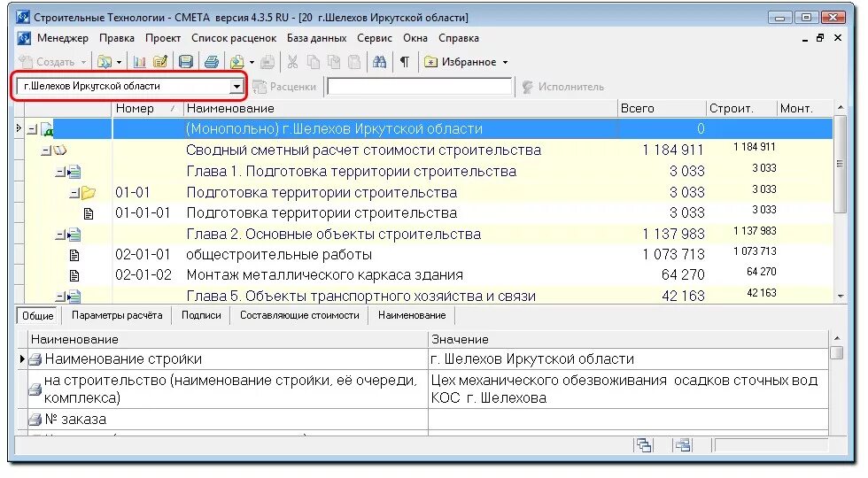Click the notepad with pencil edit icon

pos(160,62)
